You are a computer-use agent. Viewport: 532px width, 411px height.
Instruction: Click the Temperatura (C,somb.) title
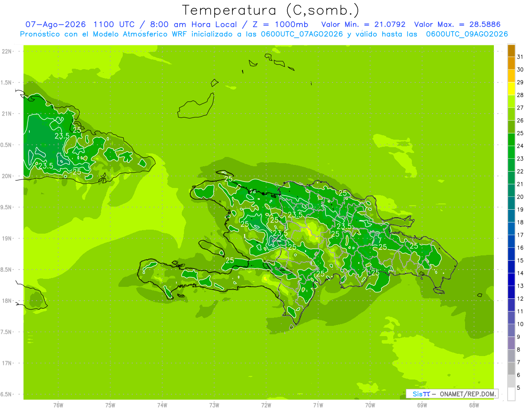(x=270, y=10)
